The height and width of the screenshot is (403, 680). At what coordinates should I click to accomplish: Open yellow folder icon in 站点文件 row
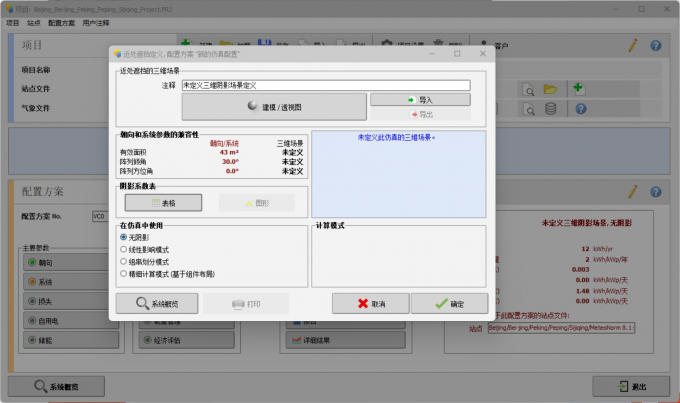[x=550, y=89]
